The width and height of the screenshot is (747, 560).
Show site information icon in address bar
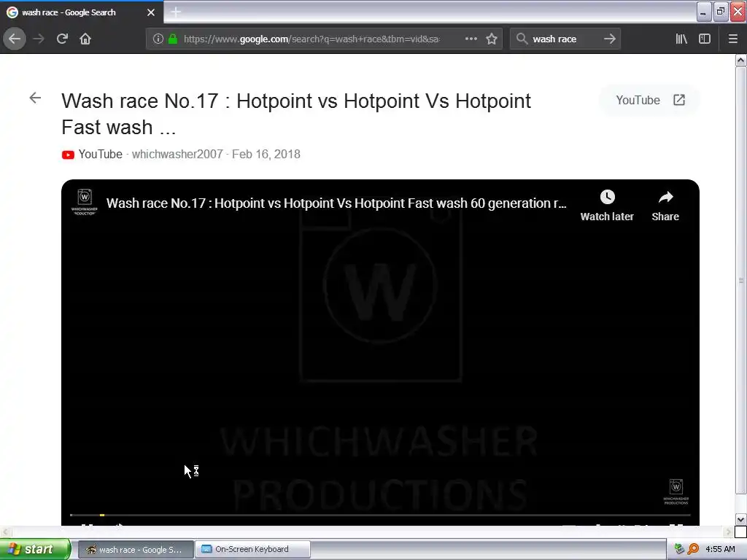[158, 39]
